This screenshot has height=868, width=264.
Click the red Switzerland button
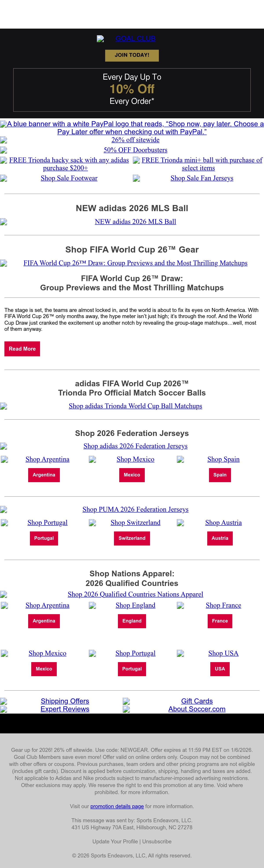132,538
